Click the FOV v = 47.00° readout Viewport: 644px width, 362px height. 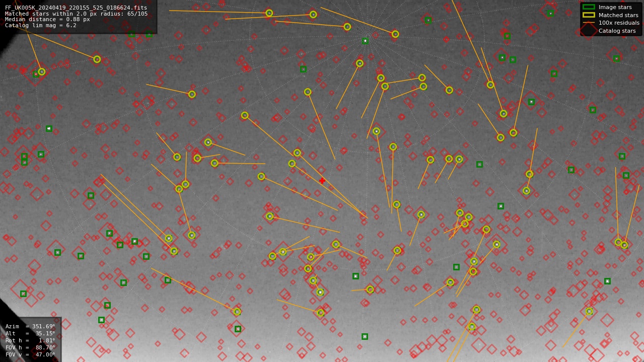click(x=30, y=355)
